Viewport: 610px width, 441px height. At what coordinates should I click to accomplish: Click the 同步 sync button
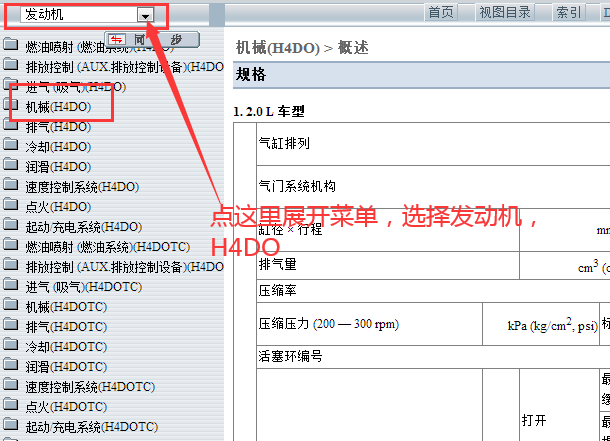(x=152, y=40)
